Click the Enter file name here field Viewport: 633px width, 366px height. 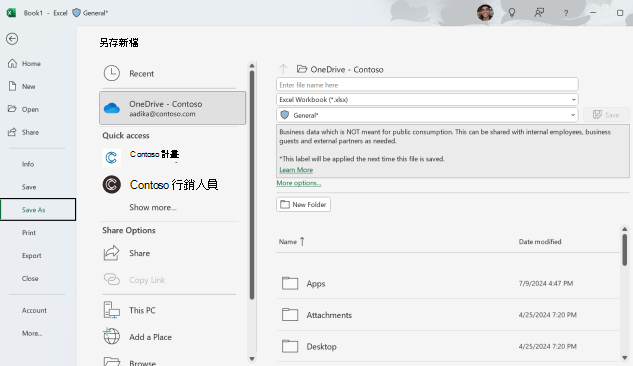coord(427,85)
